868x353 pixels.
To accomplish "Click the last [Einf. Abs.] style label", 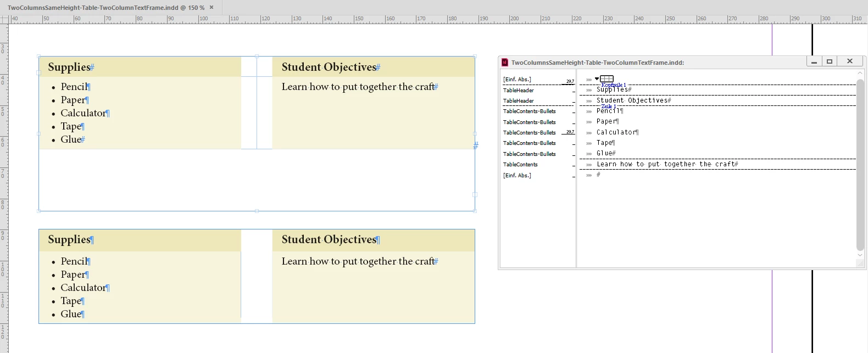I will [517, 176].
